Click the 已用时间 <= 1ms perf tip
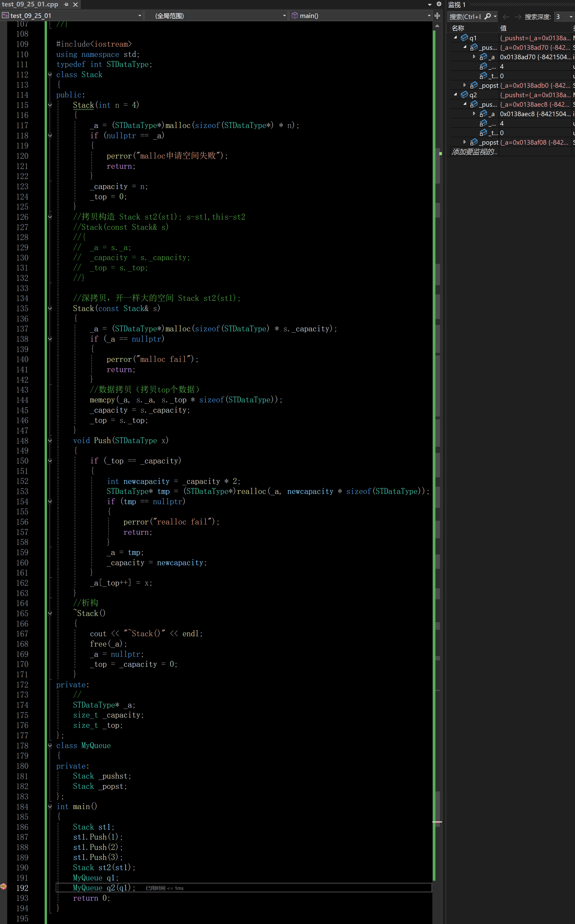Screen dimensions: 575x924 [164, 888]
